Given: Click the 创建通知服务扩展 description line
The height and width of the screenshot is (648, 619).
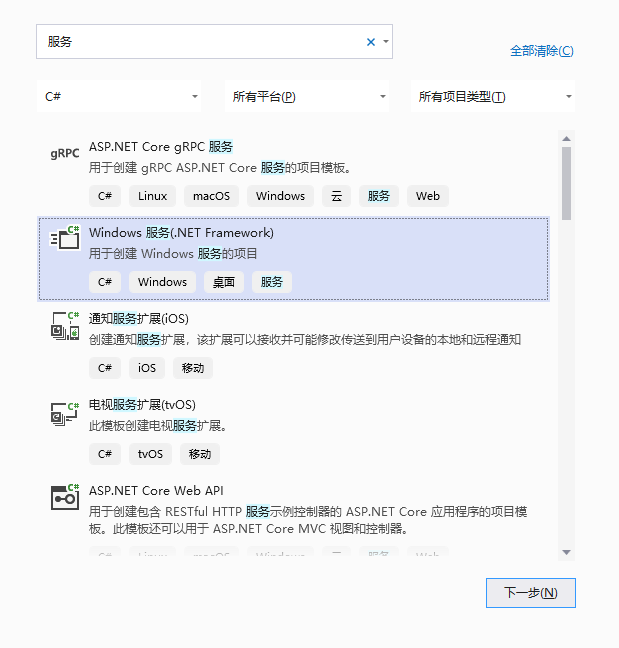Looking at the screenshot, I should pos(305,340).
